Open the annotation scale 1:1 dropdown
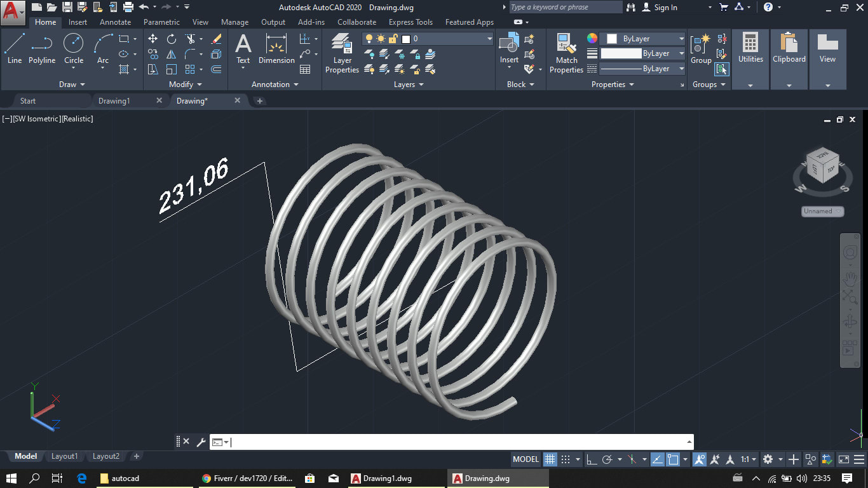The image size is (868, 488). coord(749,459)
